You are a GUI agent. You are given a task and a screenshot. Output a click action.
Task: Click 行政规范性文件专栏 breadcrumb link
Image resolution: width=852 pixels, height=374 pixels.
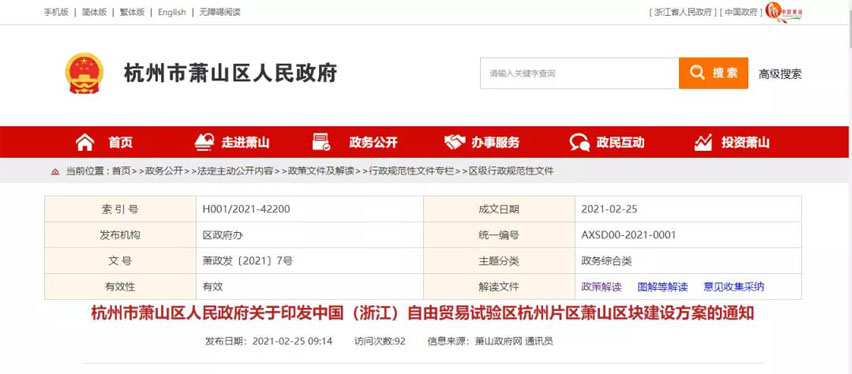411,171
